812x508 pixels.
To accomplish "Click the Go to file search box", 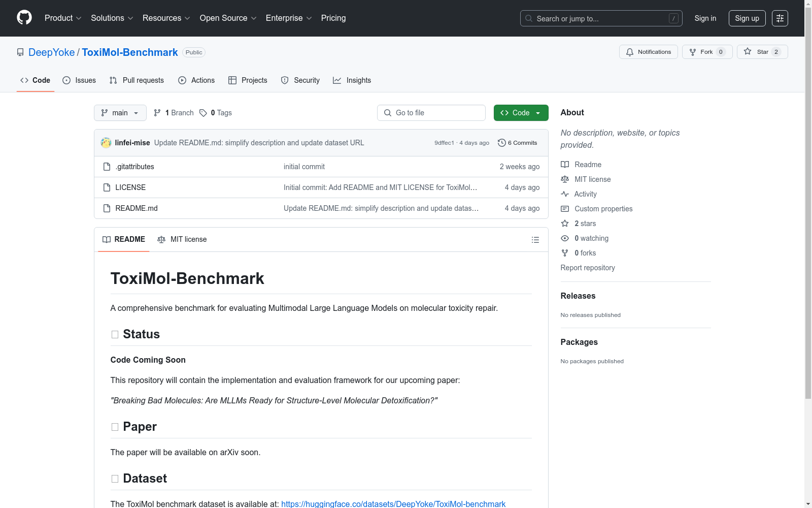I will [x=431, y=113].
